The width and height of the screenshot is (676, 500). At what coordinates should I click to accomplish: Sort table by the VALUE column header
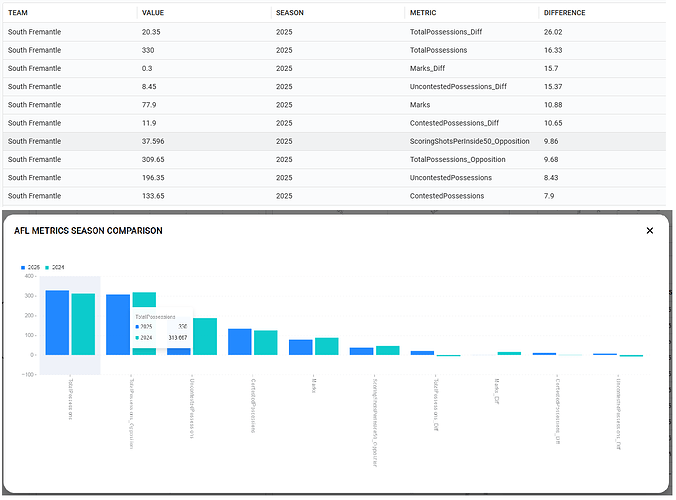click(x=153, y=13)
